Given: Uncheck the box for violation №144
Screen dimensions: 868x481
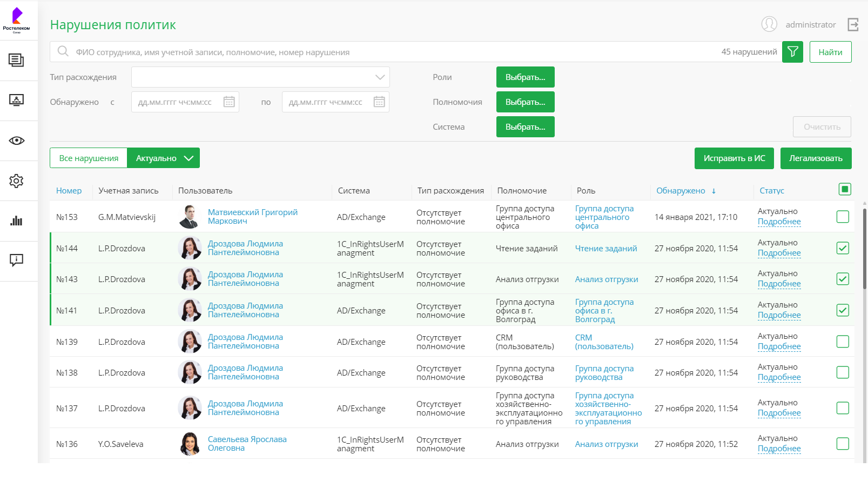Looking at the screenshot, I should (x=843, y=248).
